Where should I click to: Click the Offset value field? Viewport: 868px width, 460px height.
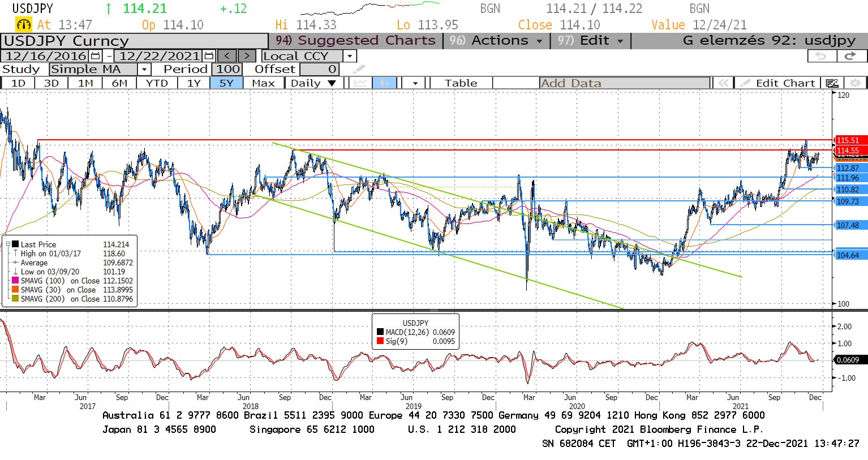(320, 70)
